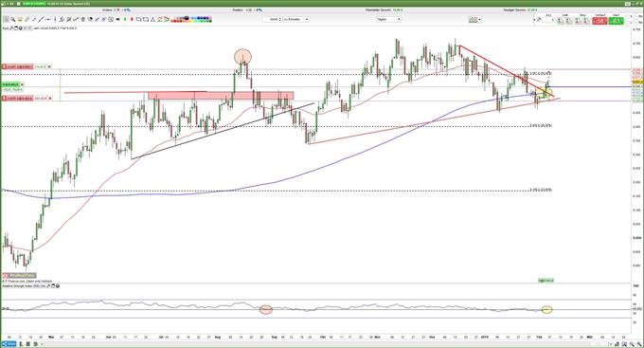The width and height of the screenshot is (644, 348).
Task: Close the upper red order label
Action: tap(49, 66)
